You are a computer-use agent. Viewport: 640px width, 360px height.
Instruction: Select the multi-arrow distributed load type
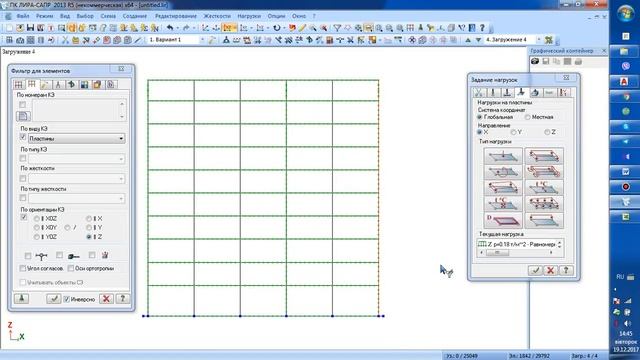pos(544,204)
